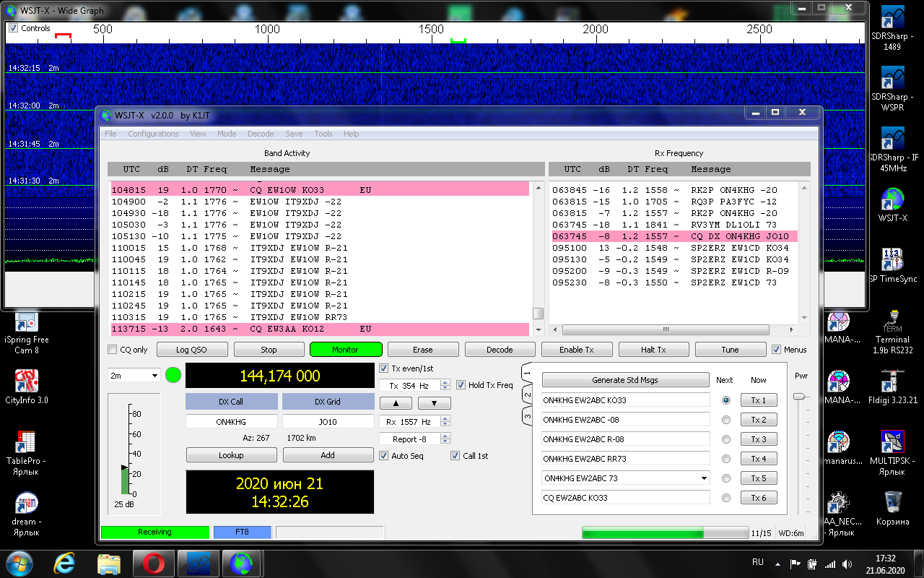Open the Configurations menu
This screenshot has height=578, width=924.
(x=153, y=134)
